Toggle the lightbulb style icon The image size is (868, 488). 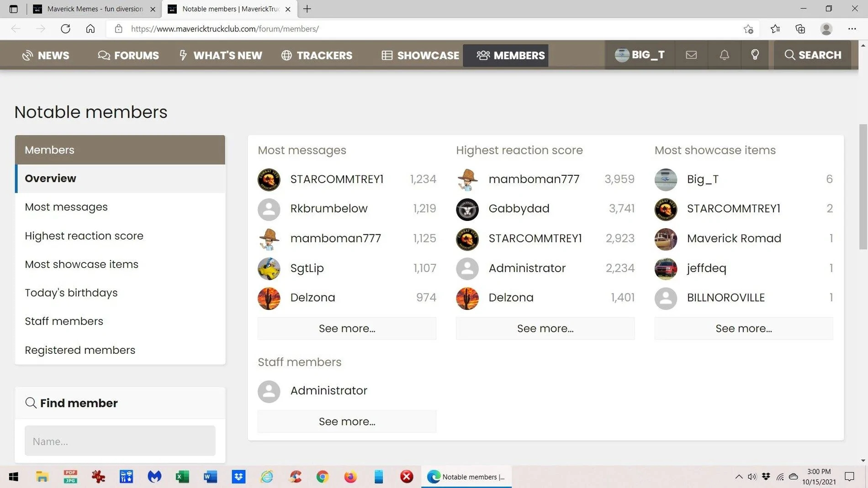[755, 55]
